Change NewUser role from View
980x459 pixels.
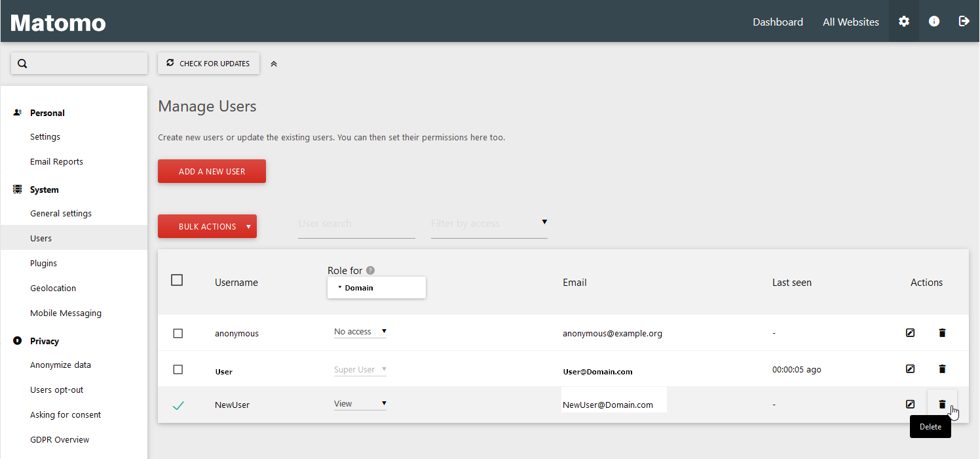[360, 404]
